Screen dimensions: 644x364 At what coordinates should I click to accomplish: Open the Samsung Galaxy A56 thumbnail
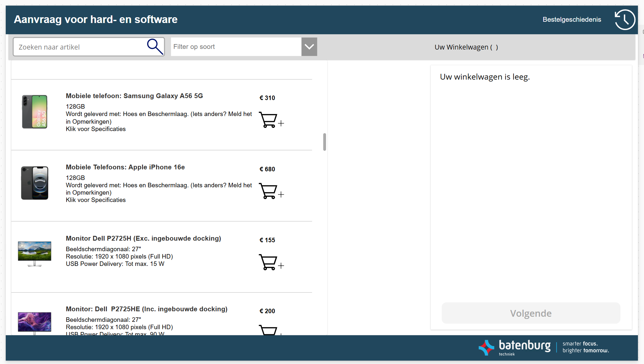click(x=35, y=112)
